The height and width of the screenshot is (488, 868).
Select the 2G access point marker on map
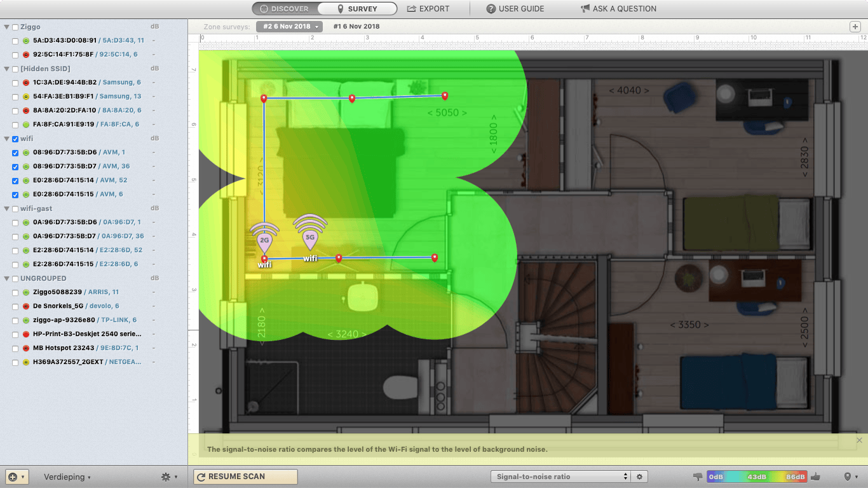[x=264, y=240]
